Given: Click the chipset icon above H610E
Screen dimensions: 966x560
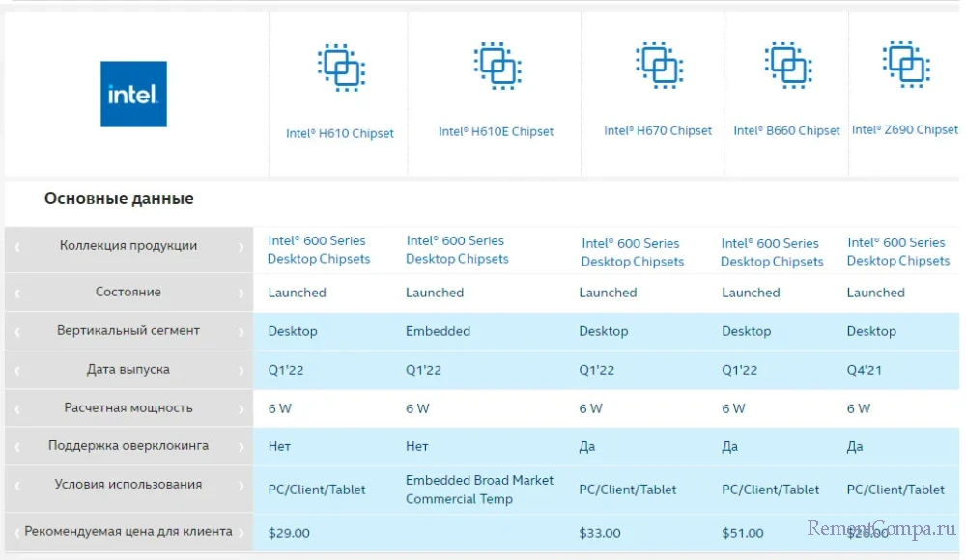Looking at the screenshot, I should coord(496,66).
